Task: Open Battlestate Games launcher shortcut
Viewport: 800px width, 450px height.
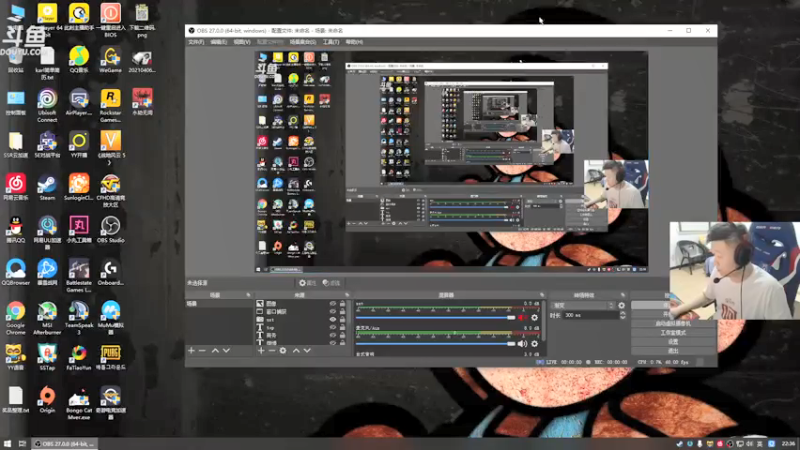Action: tap(79, 276)
